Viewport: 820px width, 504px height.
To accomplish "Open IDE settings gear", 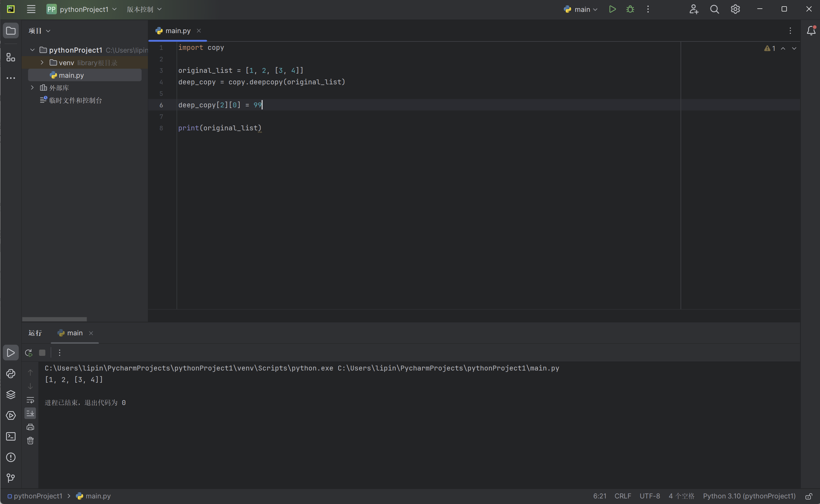I will 735,9.
